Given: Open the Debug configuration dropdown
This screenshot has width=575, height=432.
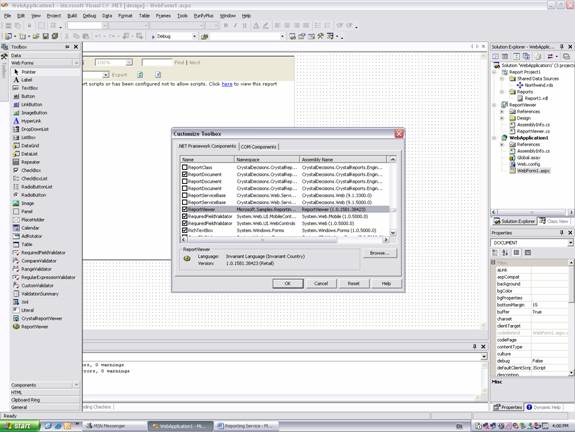Looking at the screenshot, I should pos(194,36).
